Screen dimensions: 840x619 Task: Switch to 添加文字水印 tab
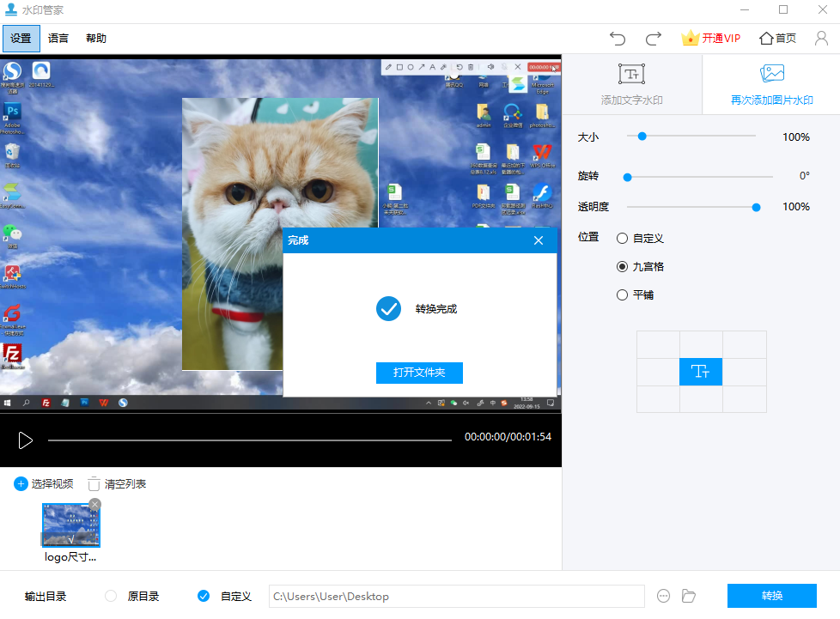pos(632,84)
